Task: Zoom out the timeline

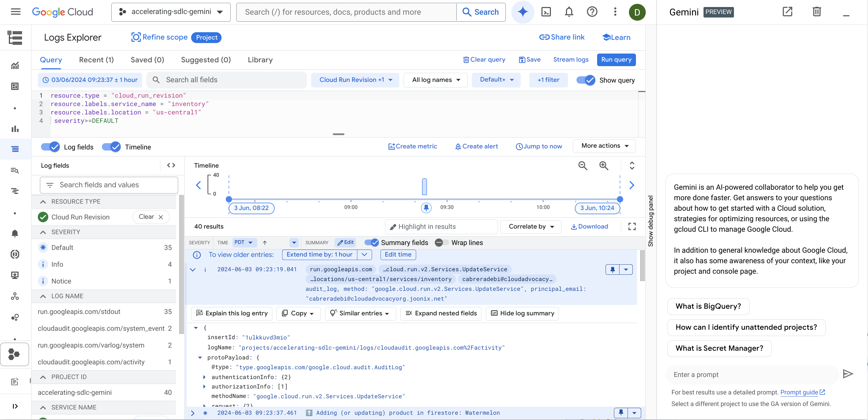Action: [583, 166]
